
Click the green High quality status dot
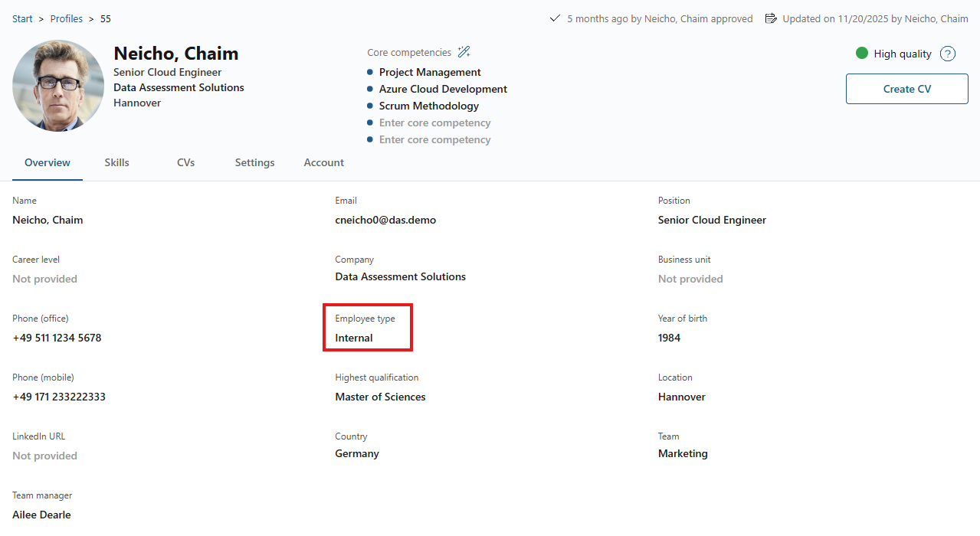pyautogui.click(x=862, y=54)
